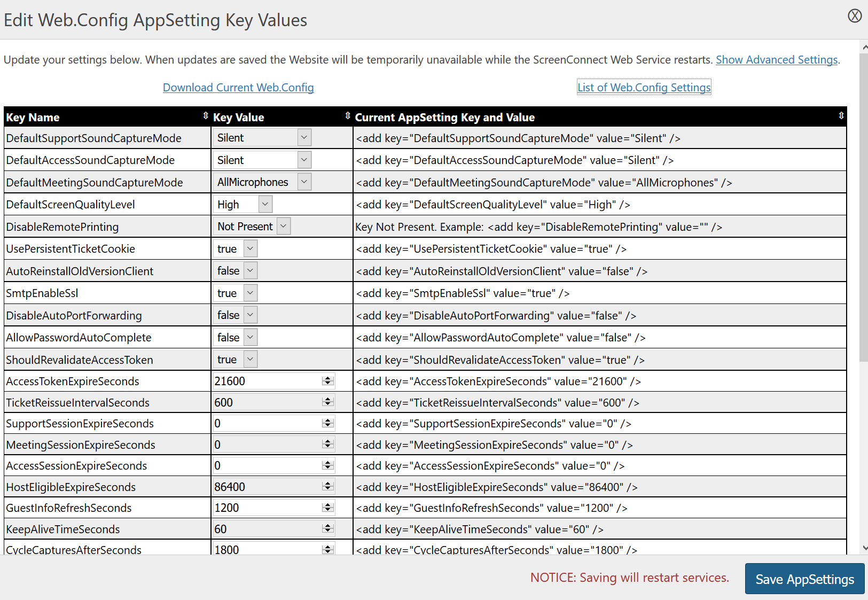This screenshot has width=868, height=600.
Task: Adjust AccessTokenExpireSeconds spinner arrows
Action: [328, 381]
